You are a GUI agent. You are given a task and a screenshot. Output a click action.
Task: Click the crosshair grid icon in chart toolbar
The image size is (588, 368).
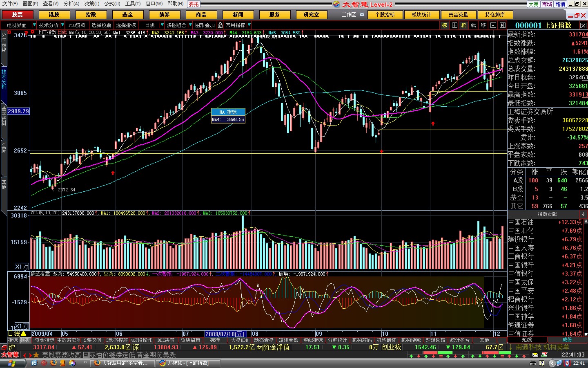click(x=454, y=25)
